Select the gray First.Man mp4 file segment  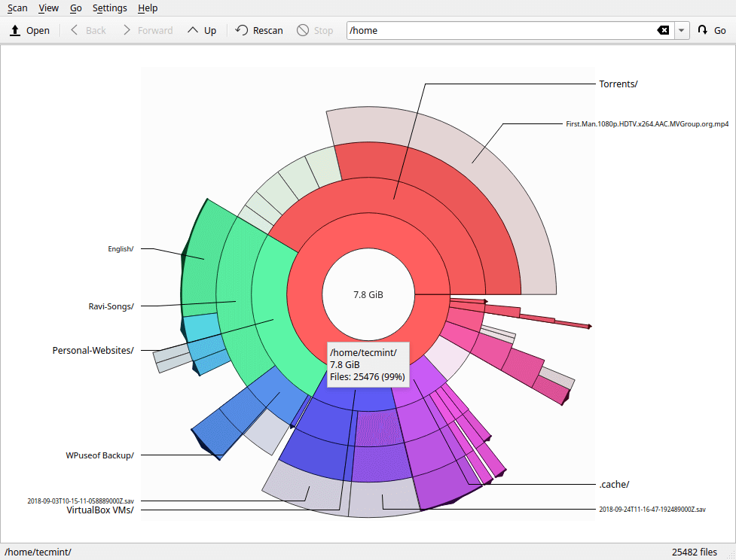coord(472,161)
